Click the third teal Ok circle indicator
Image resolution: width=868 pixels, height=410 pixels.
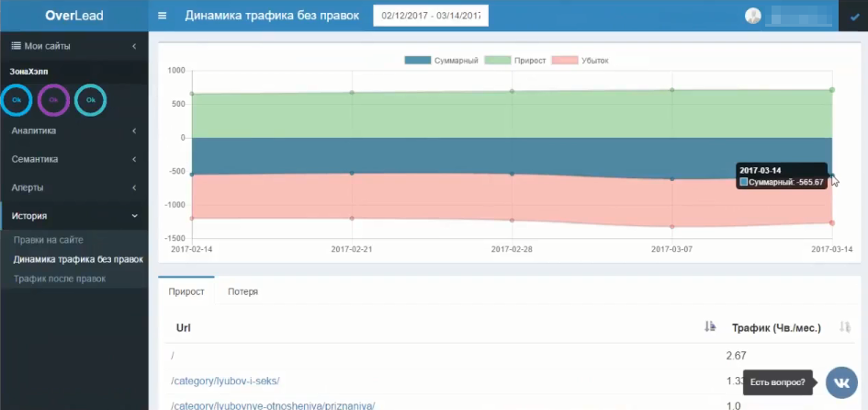coord(91,100)
